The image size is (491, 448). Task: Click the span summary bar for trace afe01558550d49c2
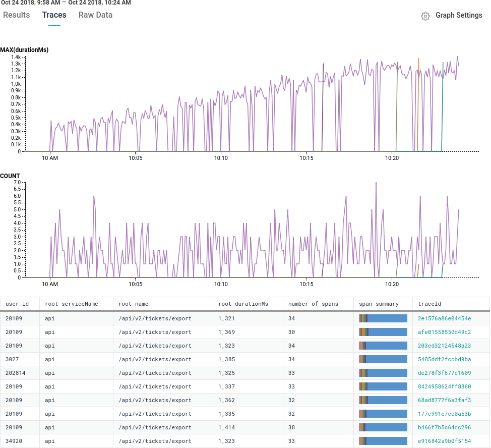[x=382, y=332]
